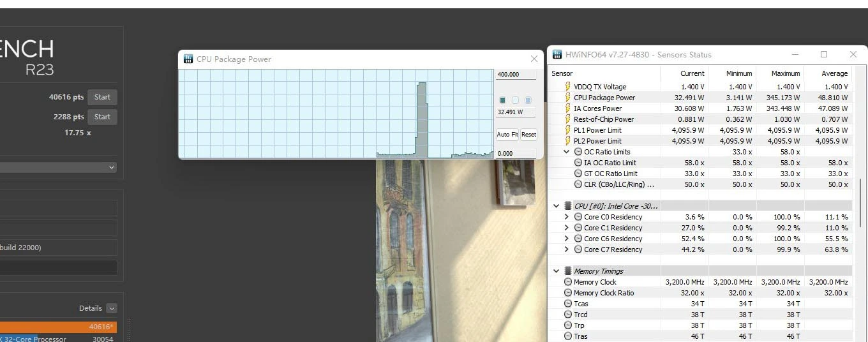Click the Average column header in HWiNFO64
This screenshot has height=342, width=868.
click(835, 73)
